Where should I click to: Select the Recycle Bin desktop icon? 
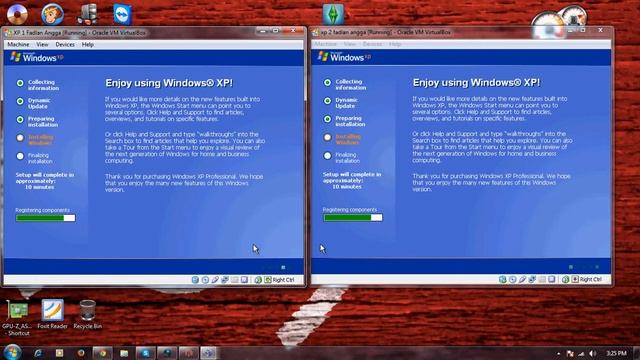(x=87, y=314)
